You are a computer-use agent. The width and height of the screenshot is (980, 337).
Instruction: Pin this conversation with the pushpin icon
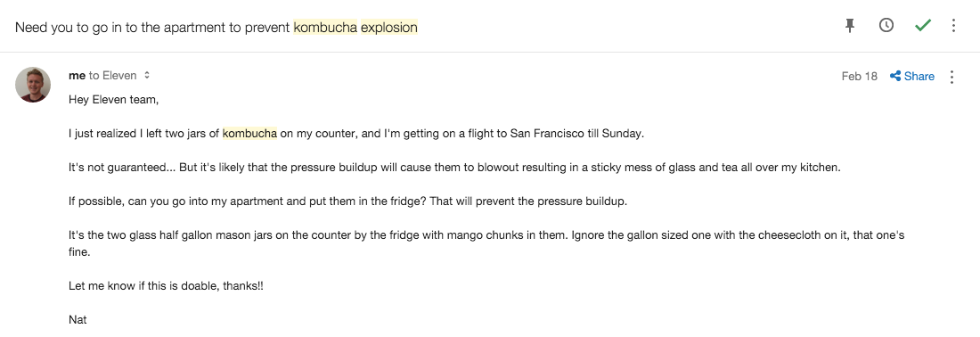(849, 26)
